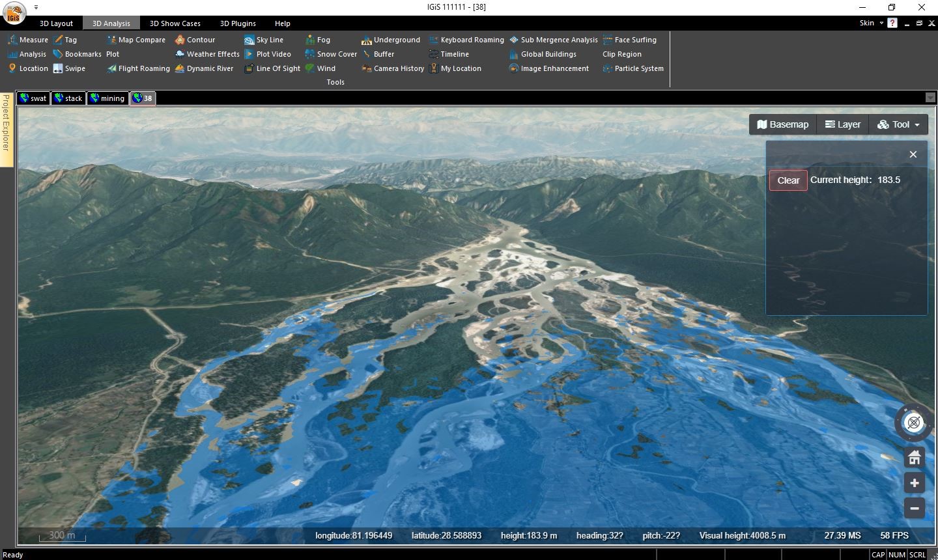Click the IGiS application logo button
Screen dimensions: 938x560
pyautogui.click(x=14, y=12)
